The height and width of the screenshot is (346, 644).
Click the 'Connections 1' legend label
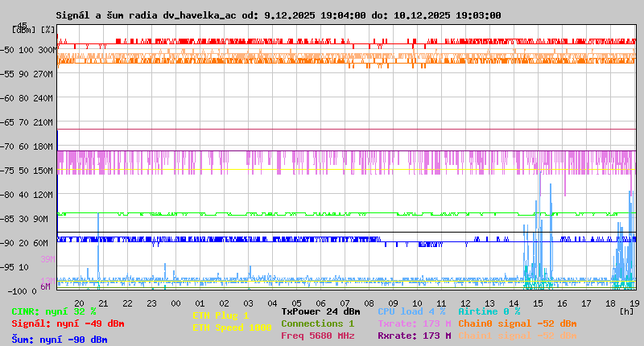[317, 323]
